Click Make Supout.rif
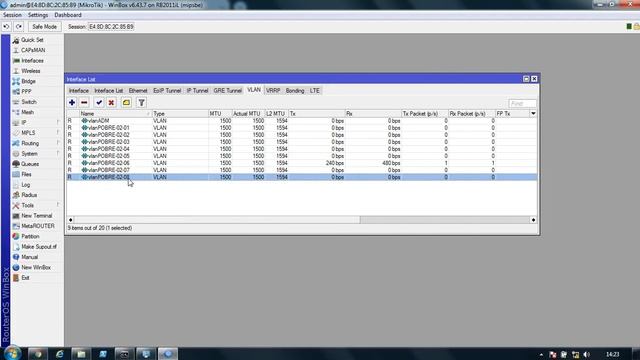640x360 pixels. pos(39,247)
